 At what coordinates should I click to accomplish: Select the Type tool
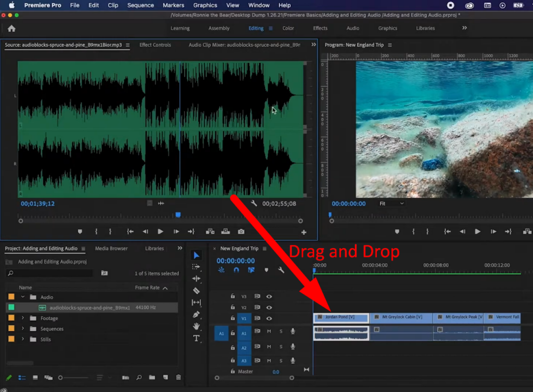click(196, 338)
